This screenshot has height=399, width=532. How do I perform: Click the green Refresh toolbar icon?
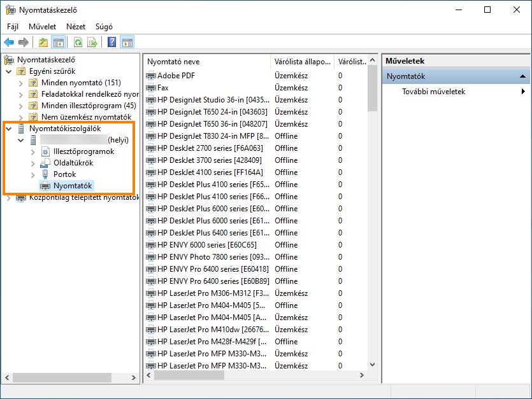[x=78, y=43]
